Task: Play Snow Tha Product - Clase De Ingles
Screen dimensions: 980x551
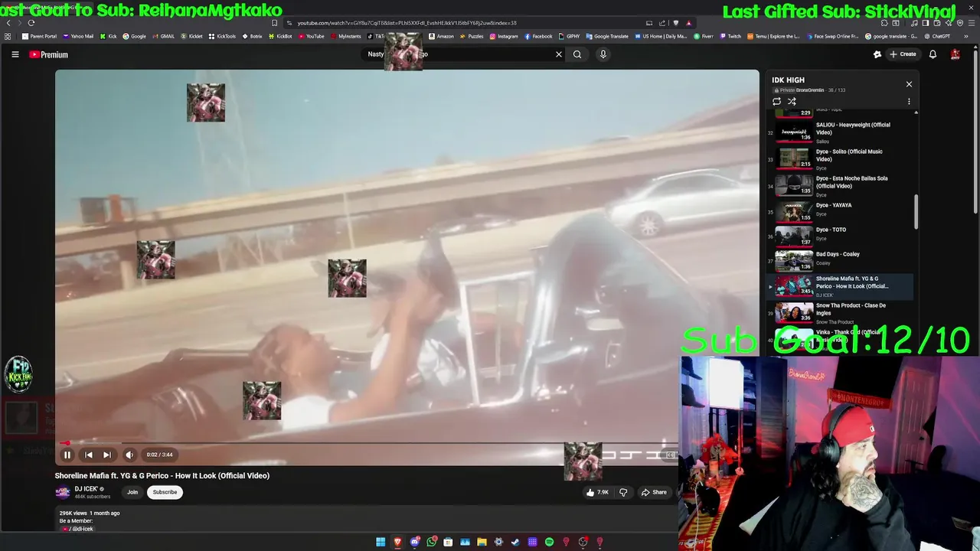Action: click(840, 313)
